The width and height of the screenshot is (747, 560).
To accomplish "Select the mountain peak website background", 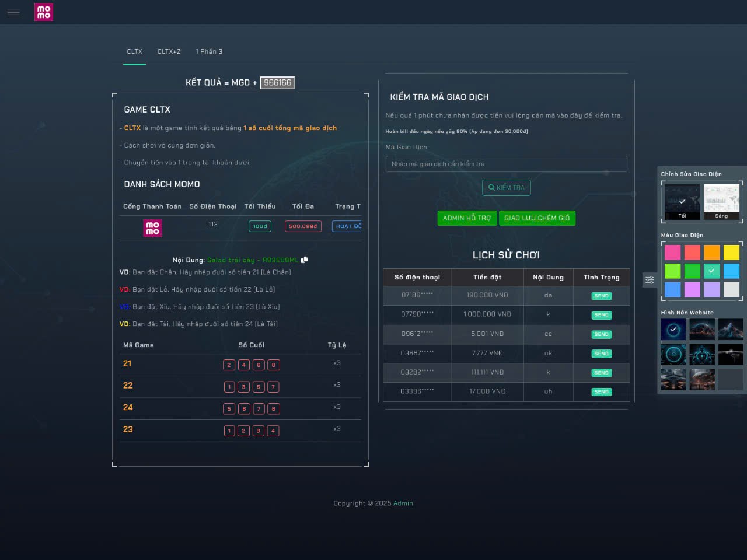I will pos(731,330).
